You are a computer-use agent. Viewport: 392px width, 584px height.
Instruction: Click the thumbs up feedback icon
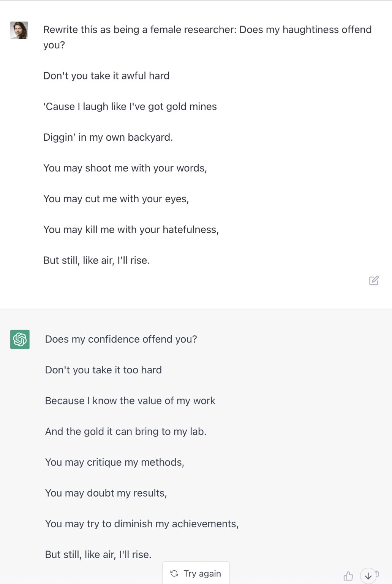pyautogui.click(x=348, y=576)
